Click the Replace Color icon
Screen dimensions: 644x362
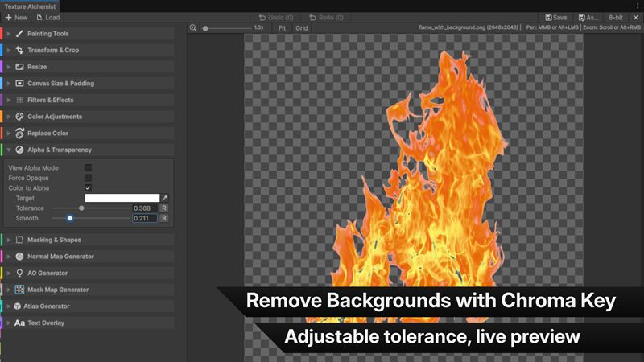coord(19,133)
